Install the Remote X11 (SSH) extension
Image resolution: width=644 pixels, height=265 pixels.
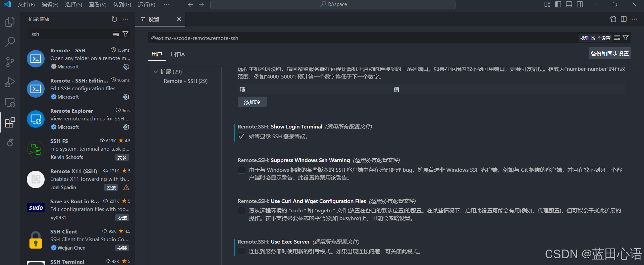[x=111, y=188]
